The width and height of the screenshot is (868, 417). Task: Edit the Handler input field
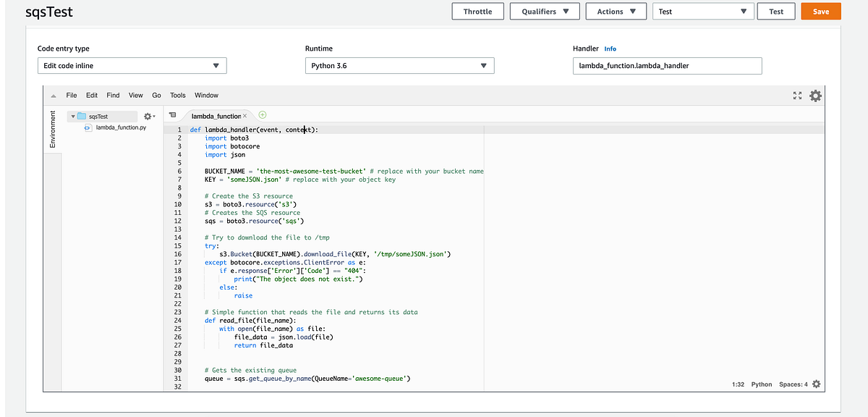667,66
